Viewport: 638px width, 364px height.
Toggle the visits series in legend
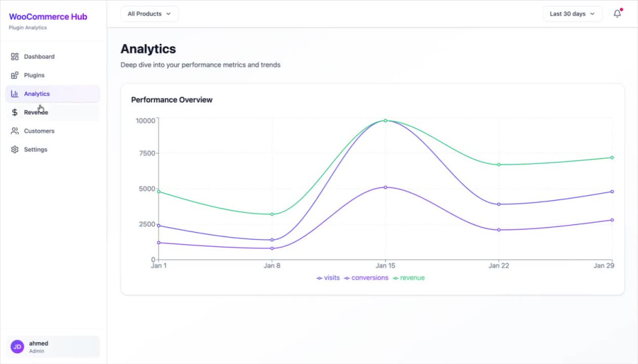(x=328, y=278)
